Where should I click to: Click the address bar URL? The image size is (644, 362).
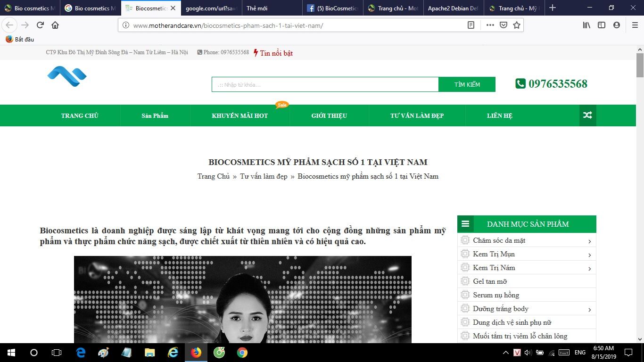click(x=228, y=25)
